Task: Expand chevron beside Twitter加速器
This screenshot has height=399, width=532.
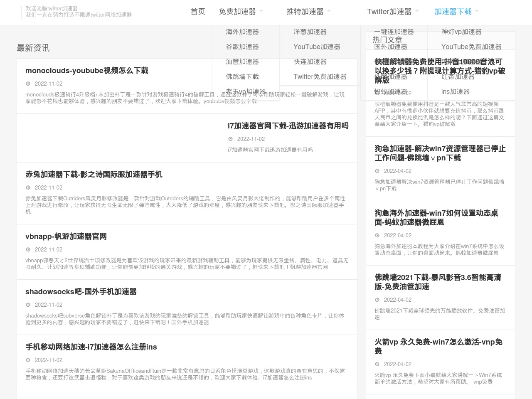Action: click(417, 11)
